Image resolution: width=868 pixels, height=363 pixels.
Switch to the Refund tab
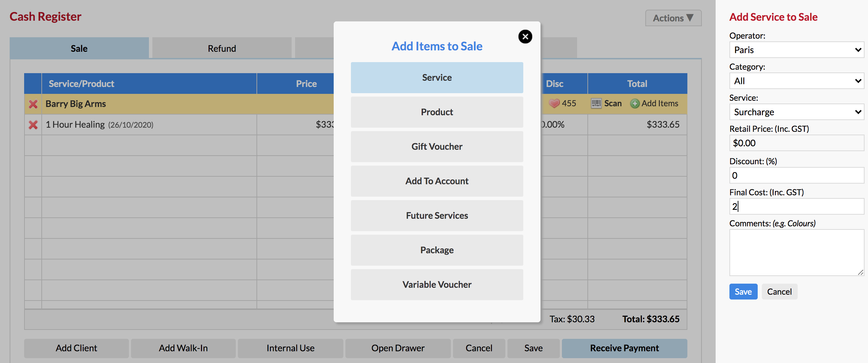click(222, 48)
